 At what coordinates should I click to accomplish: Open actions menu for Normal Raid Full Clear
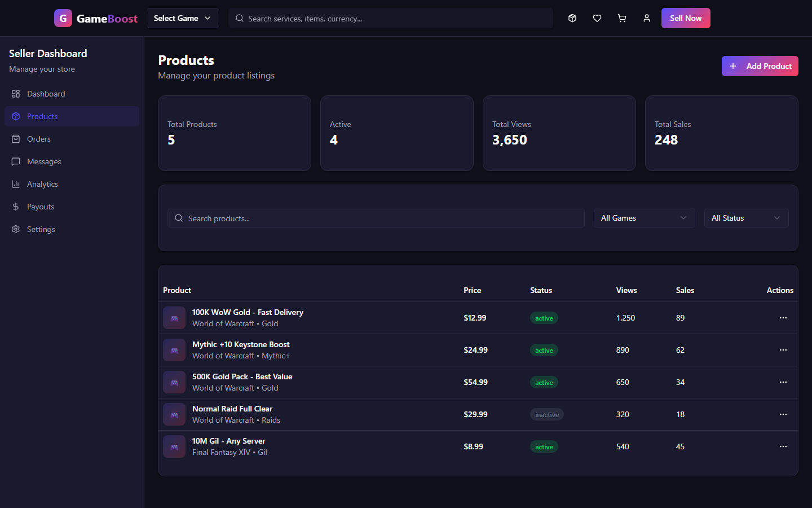point(783,414)
